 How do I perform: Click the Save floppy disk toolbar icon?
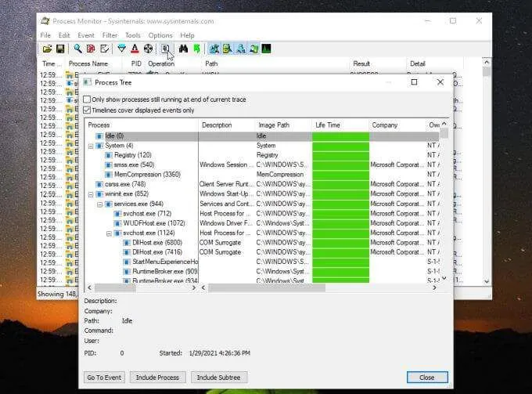(60, 49)
